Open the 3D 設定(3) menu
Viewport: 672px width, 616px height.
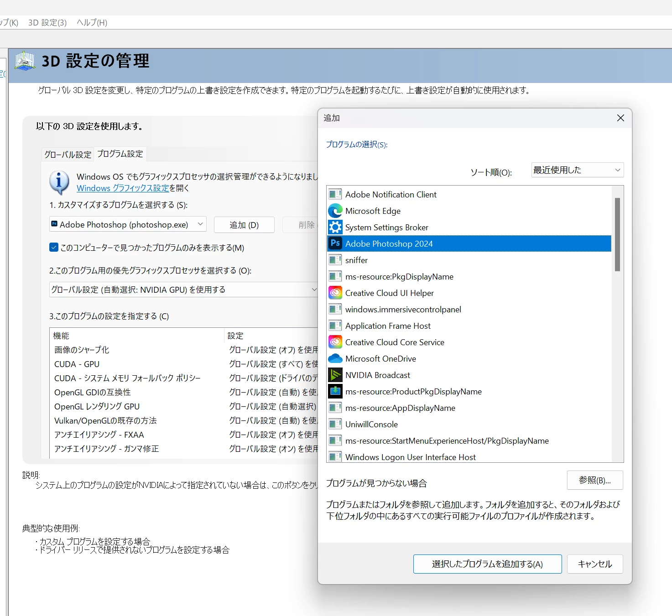47,22
